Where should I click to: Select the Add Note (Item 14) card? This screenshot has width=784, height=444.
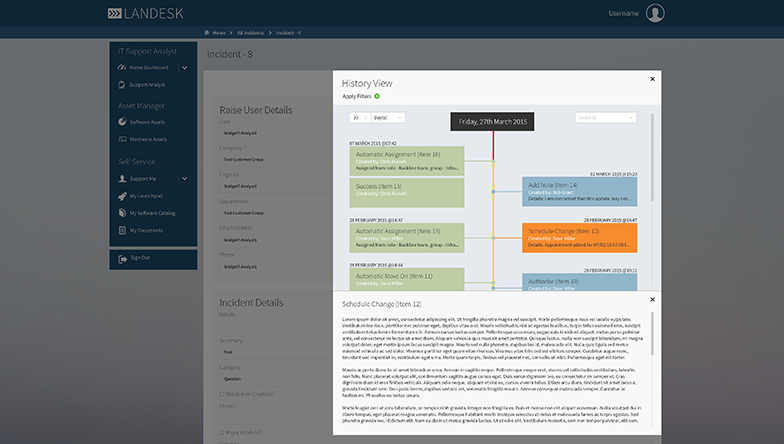point(580,191)
